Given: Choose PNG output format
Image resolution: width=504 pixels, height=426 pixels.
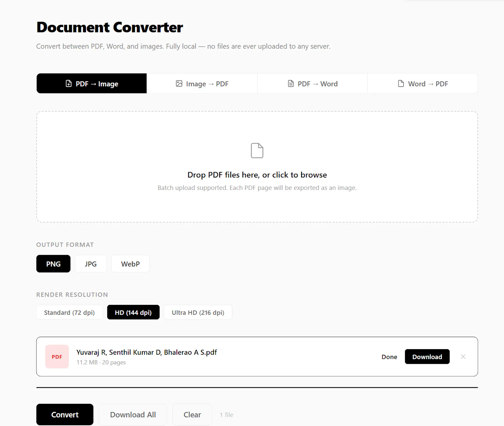Looking at the screenshot, I should click(53, 264).
